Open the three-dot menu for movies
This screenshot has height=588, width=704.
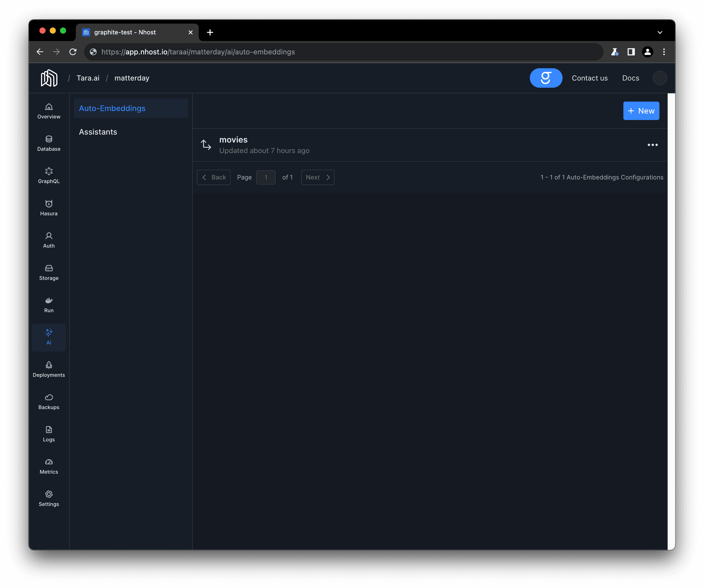(x=652, y=145)
